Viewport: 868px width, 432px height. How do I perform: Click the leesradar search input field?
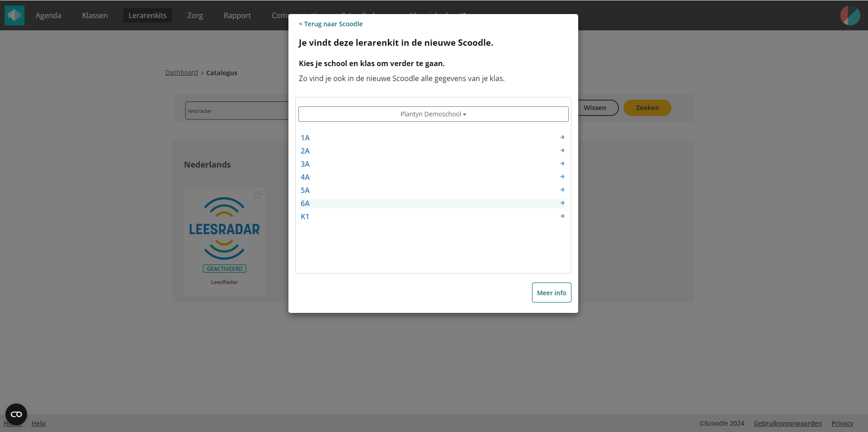click(237, 110)
